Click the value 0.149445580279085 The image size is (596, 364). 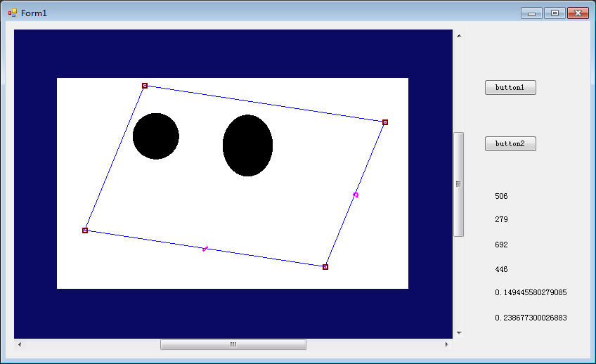click(531, 292)
